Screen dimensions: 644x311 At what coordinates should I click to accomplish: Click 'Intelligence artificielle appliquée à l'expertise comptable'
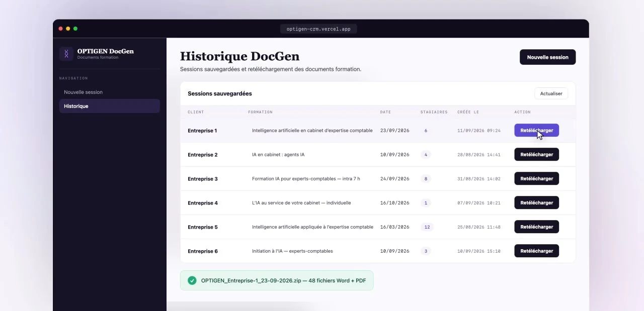pos(312,227)
